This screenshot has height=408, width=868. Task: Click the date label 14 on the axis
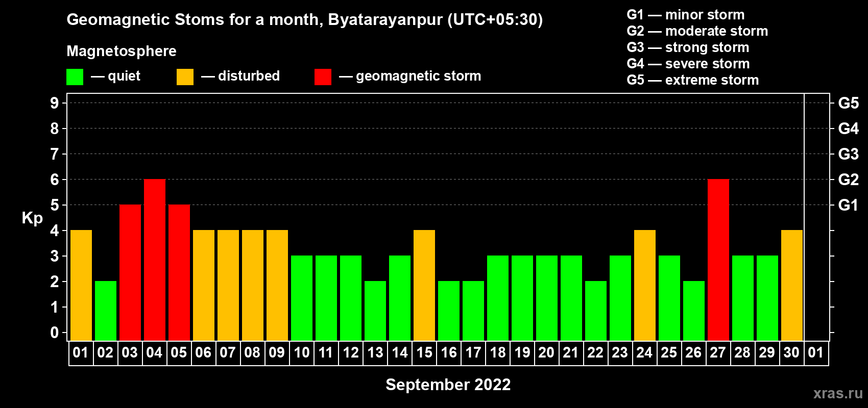click(399, 352)
